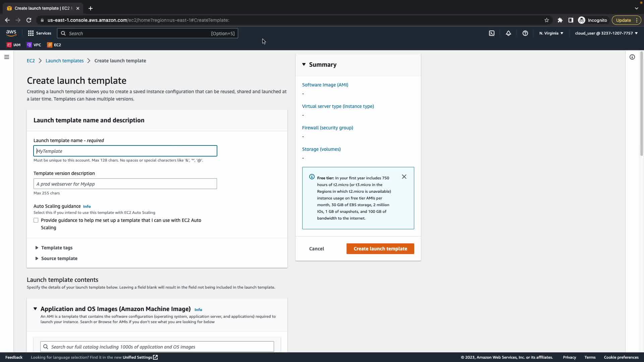This screenshot has width=644, height=362.
Task: Focus the Template version description field
Action: click(x=125, y=184)
